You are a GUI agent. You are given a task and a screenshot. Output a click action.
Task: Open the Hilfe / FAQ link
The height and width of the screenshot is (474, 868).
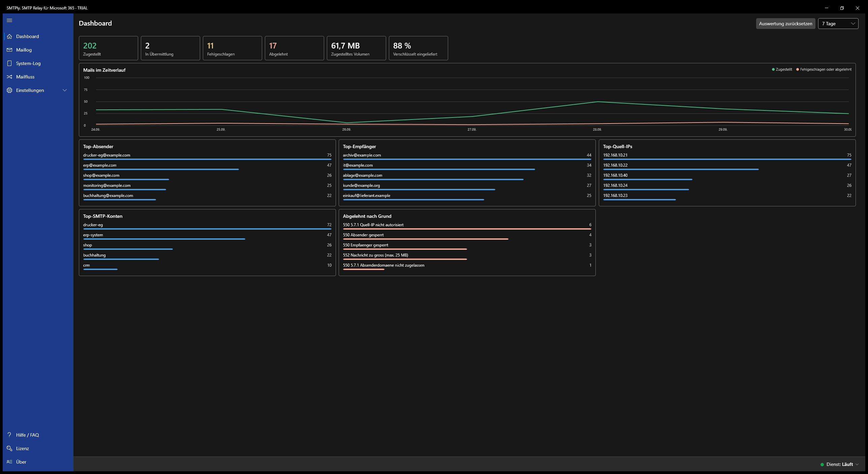click(x=38, y=435)
